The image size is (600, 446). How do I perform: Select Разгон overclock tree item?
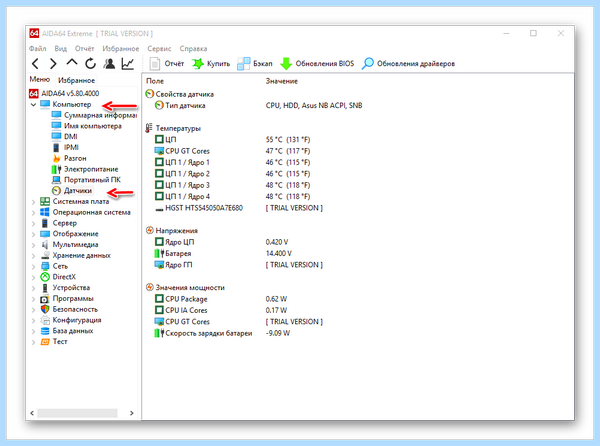coord(69,158)
